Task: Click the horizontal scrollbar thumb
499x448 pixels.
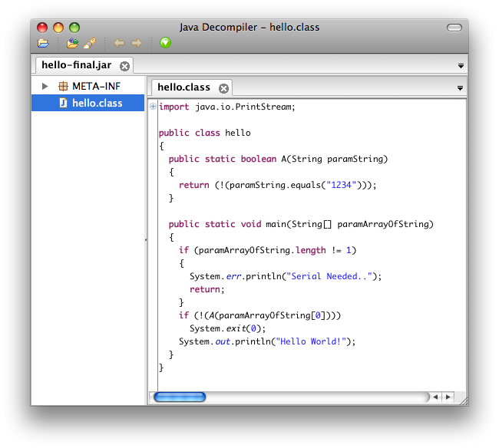Action: coord(180,397)
